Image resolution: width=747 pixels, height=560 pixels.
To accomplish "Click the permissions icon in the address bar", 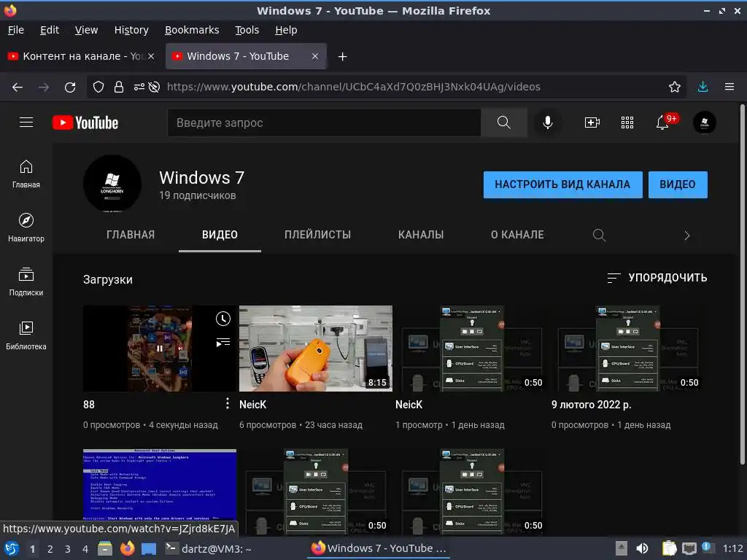I will 139,87.
